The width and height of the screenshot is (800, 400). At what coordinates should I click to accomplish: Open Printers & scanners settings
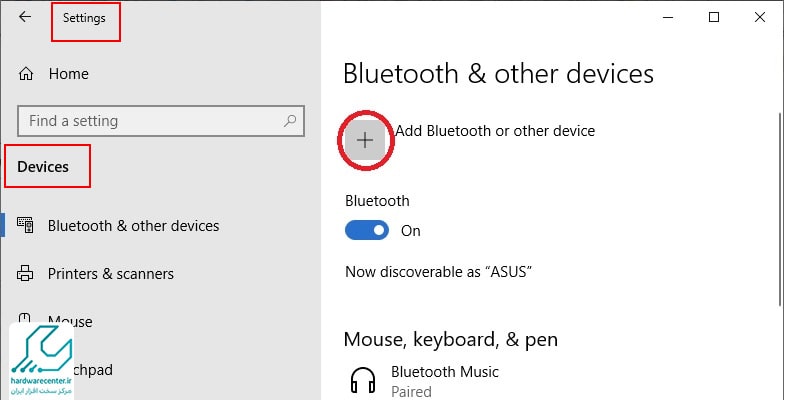click(111, 274)
